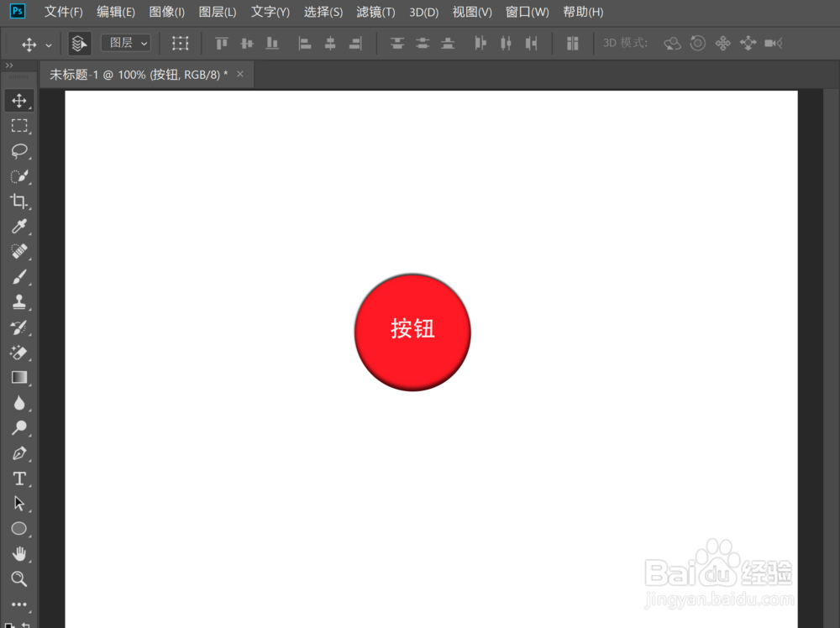This screenshot has height=628, width=840.
Task: Open the 图层 auto-select dropdown
Action: pyautogui.click(x=125, y=43)
